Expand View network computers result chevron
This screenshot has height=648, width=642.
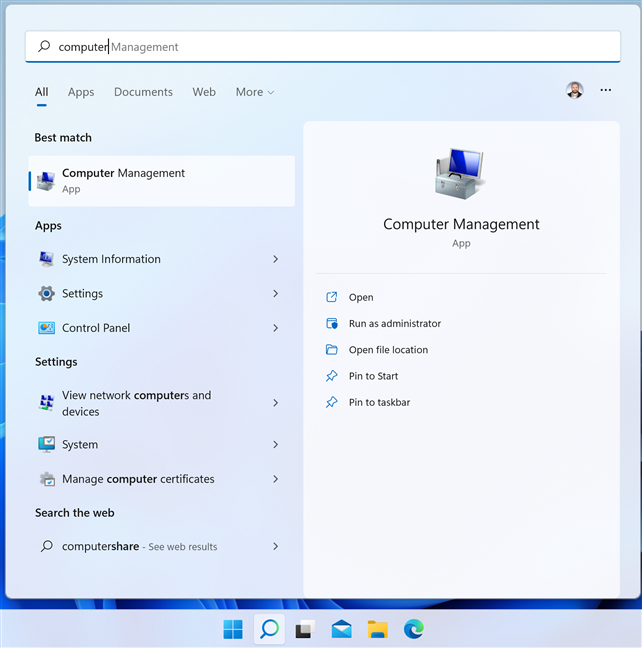276,403
